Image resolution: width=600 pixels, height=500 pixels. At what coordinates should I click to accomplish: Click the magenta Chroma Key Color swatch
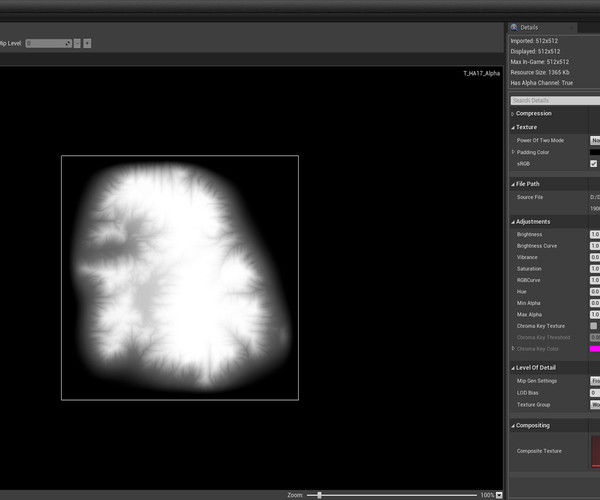(x=594, y=349)
